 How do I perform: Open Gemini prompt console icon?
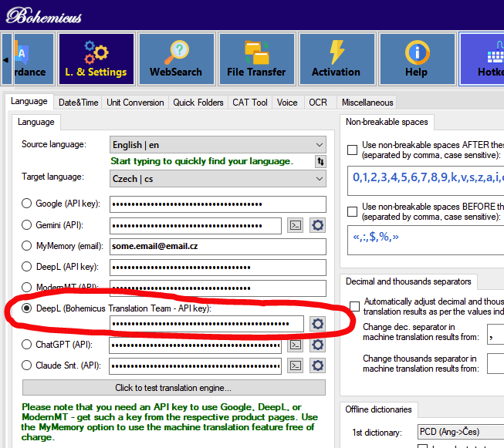pos(295,225)
